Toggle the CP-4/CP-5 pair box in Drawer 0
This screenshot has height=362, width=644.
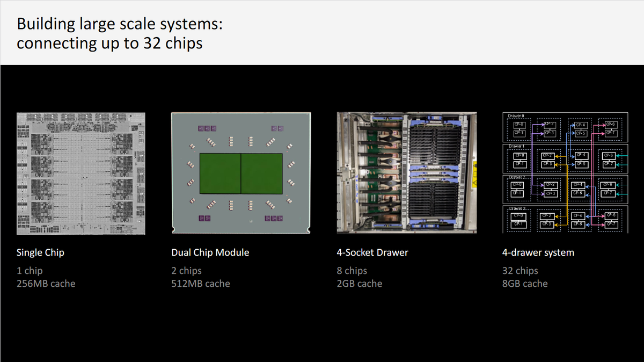pyautogui.click(x=580, y=129)
